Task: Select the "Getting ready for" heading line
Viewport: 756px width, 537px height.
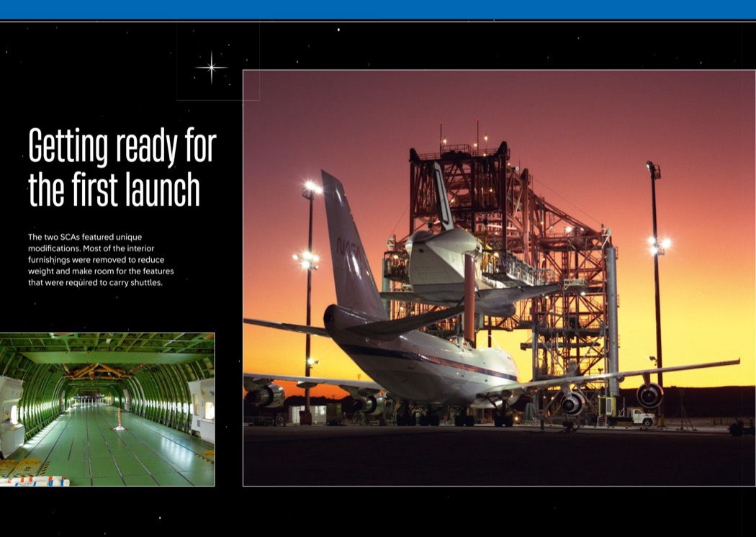Action: pos(122,147)
